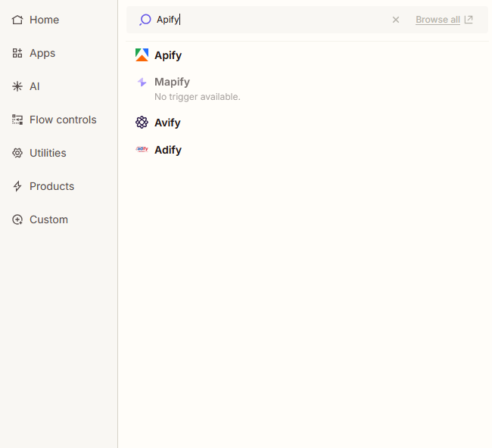Click the magnifier search icon
The width and height of the screenshot is (492, 448).
pos(145,20)
